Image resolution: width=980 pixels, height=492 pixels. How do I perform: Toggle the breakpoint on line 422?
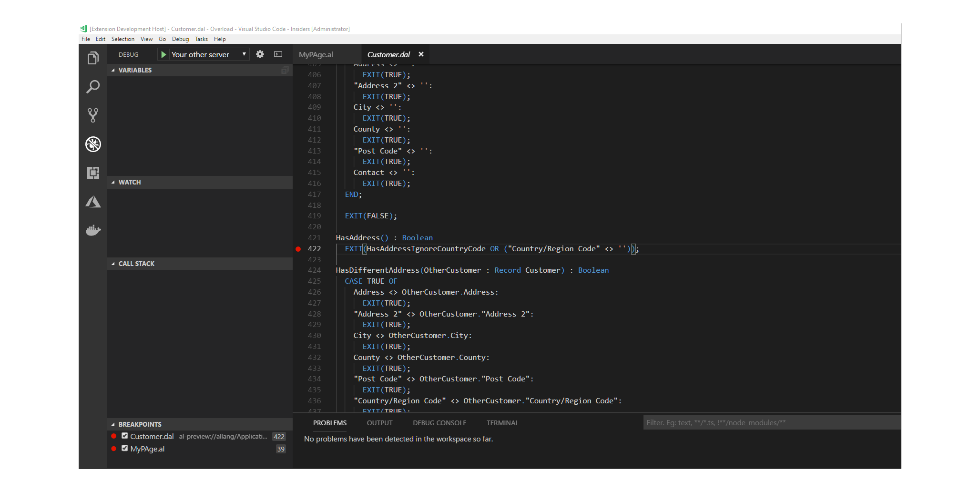(298, 249)
